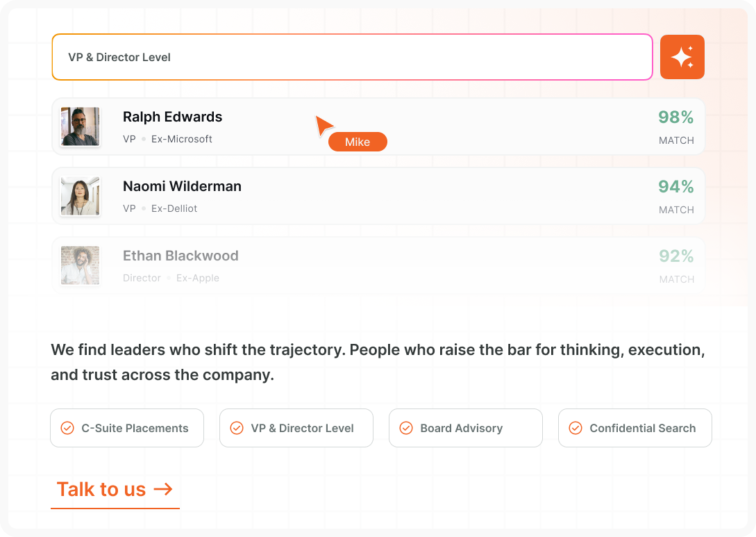Viewport: 756px width, 537px height.
Task: Select the Ralph Edwards candidate name
Action: (x=172, y=117)
